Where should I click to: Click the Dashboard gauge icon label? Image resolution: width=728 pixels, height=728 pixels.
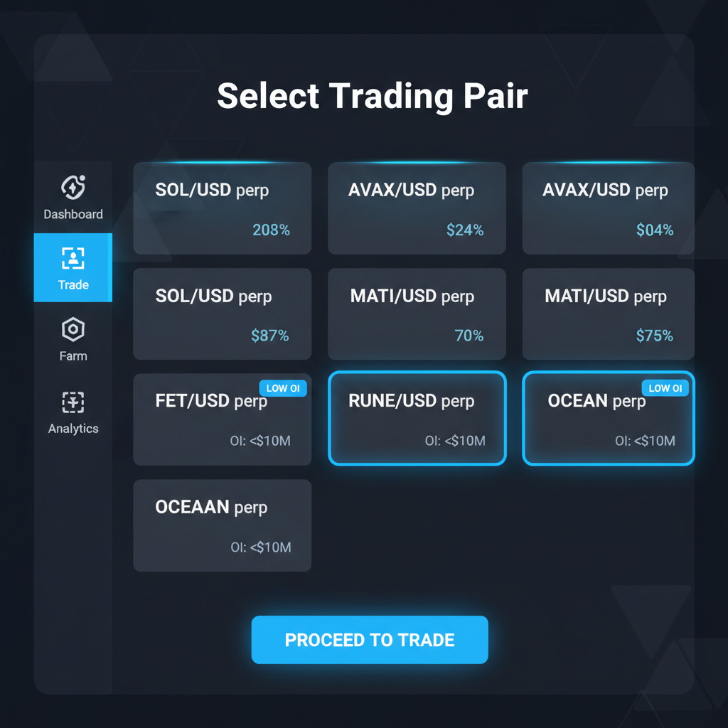73,214
